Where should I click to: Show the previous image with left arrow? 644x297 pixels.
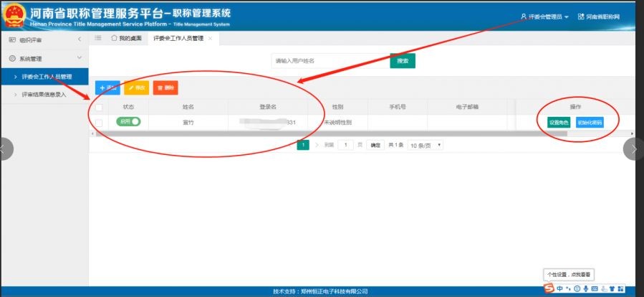pos(6,149)
